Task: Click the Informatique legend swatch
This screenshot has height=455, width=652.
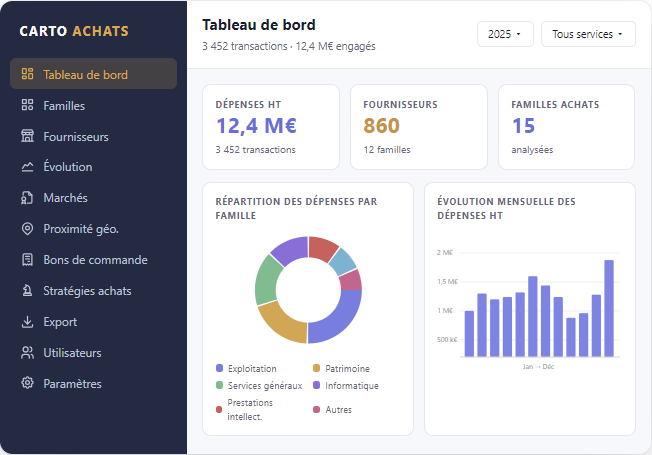Action: (x=316, y=385)
